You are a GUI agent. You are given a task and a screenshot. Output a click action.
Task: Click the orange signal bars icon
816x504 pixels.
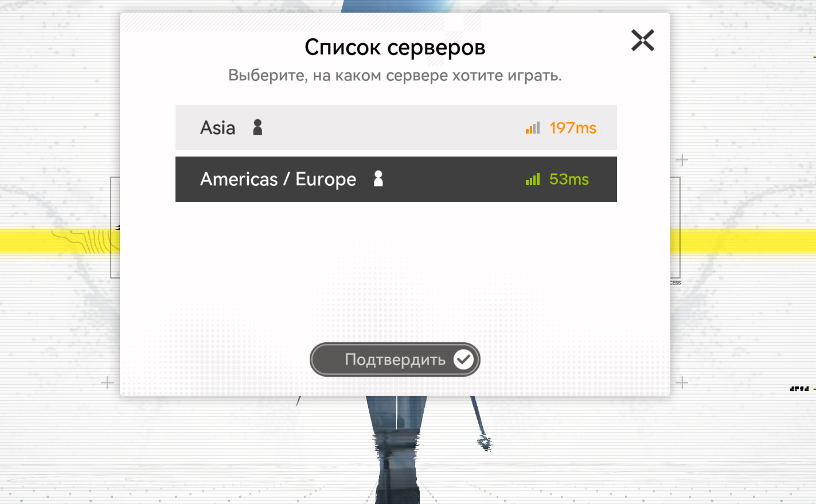[533, 128]
